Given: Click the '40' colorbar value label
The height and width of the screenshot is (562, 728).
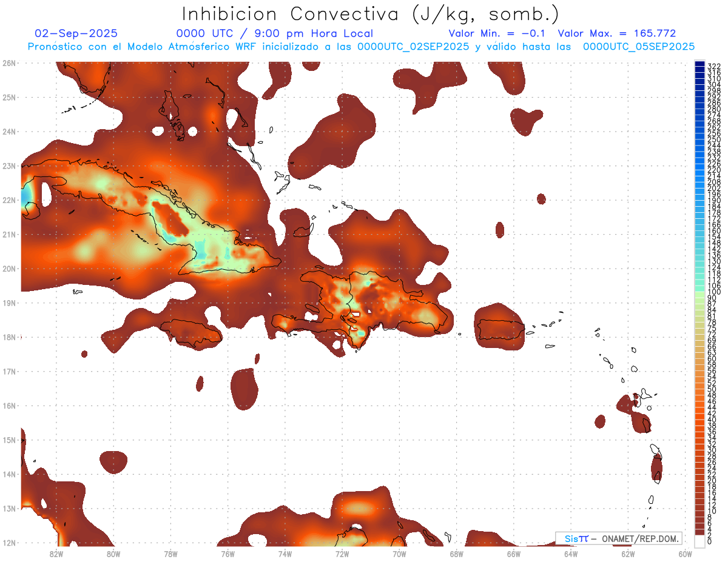Looking at the screenshot, I should point(712,420).
